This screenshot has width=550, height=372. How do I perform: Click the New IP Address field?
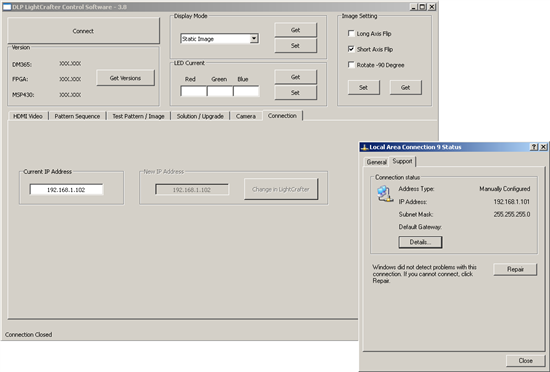[192, 190]
